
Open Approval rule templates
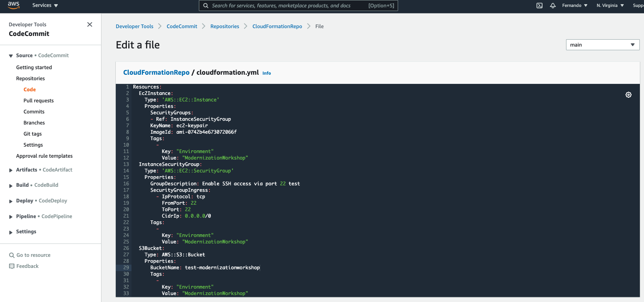coord(44,156)
